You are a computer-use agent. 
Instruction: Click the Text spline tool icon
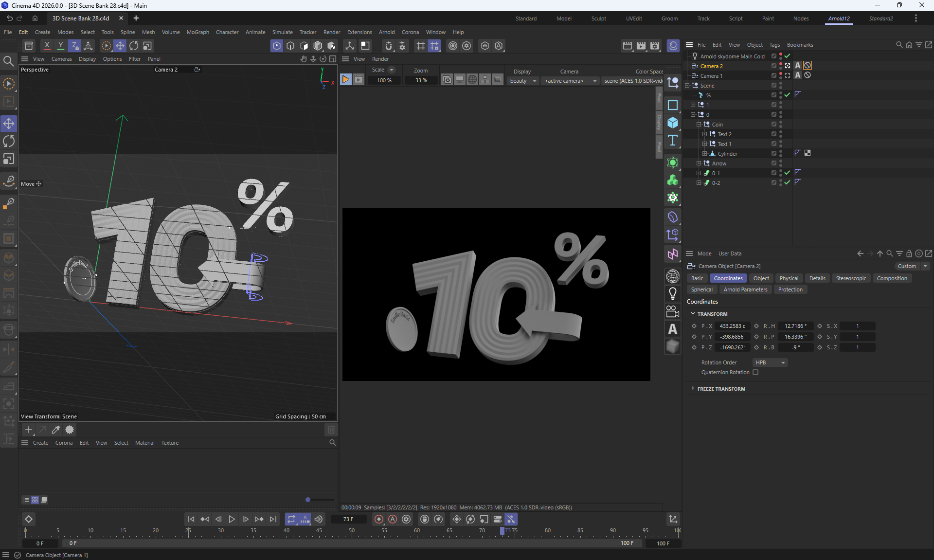coord(673,141)
